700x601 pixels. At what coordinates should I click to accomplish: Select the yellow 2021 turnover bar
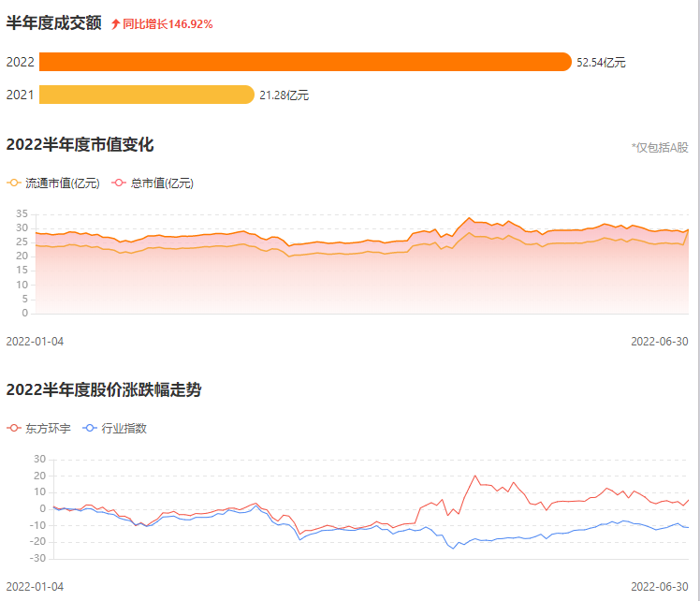click(146, 95)
